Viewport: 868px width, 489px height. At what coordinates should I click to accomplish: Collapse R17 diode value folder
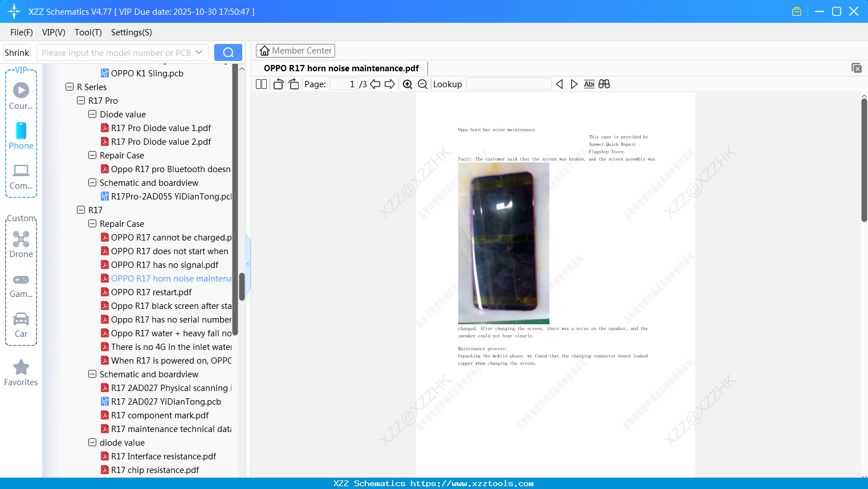coord(92,443)
